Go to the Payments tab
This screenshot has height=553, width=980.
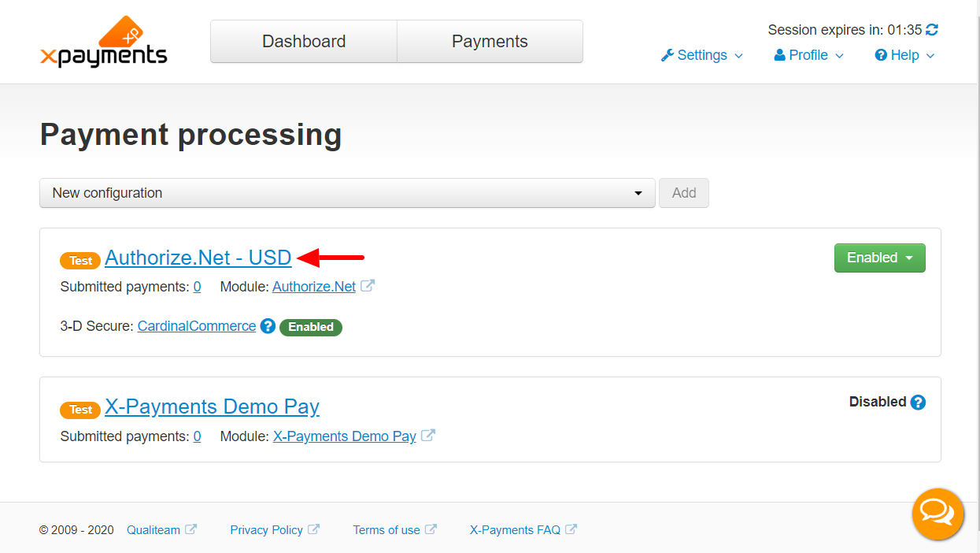tap(490, 42)
